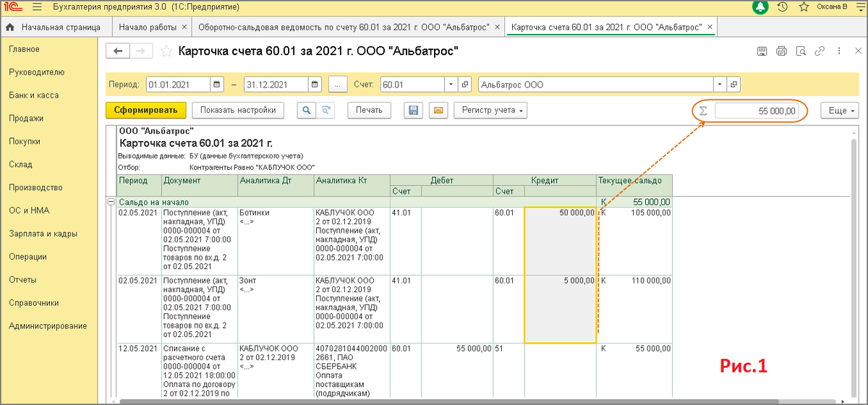Select the credit cell 50 000,00
This screenshot has height=405, width=868.
(560, 241)
